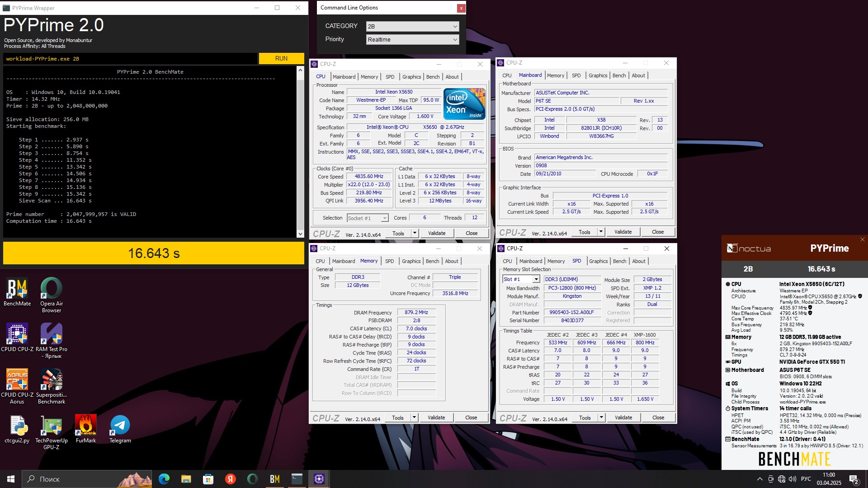This screenshot has height=488, width=868.
Task: Close Command Line Options dialog
Action: pyautogui.click(x=461, y=8)
